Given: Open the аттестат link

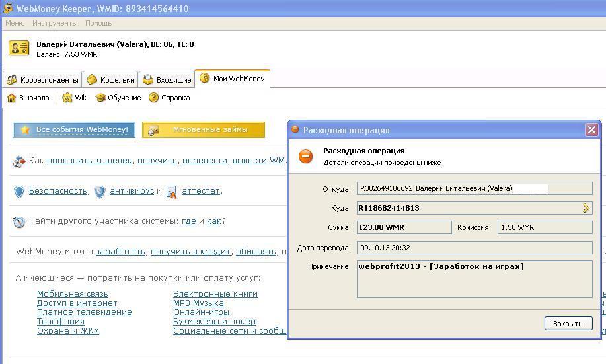Looking at the screenshot, I should tap(201, 191).
